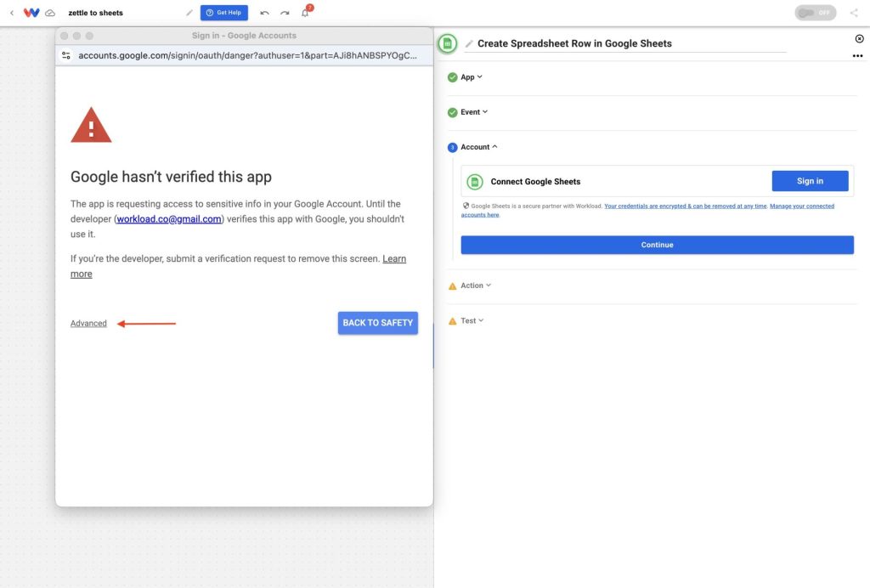
Task: Open the Learn more link
Action: coord(394,258)
